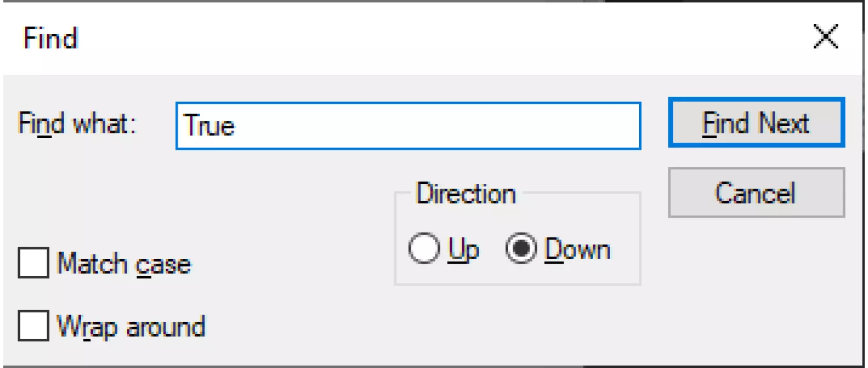This screenshot has width=868, height=368.
Task: Click the 'Up' label text
Action: point(464,250)
